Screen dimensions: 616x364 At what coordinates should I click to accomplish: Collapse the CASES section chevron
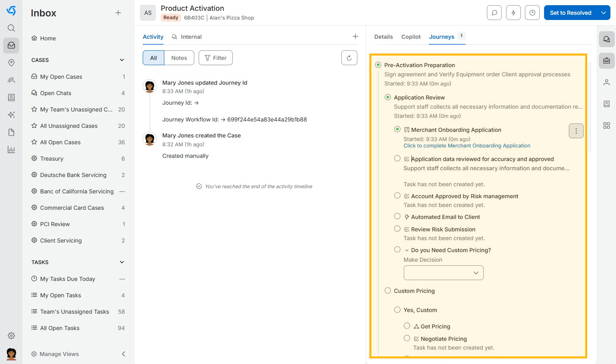click(x=122, y=60)
